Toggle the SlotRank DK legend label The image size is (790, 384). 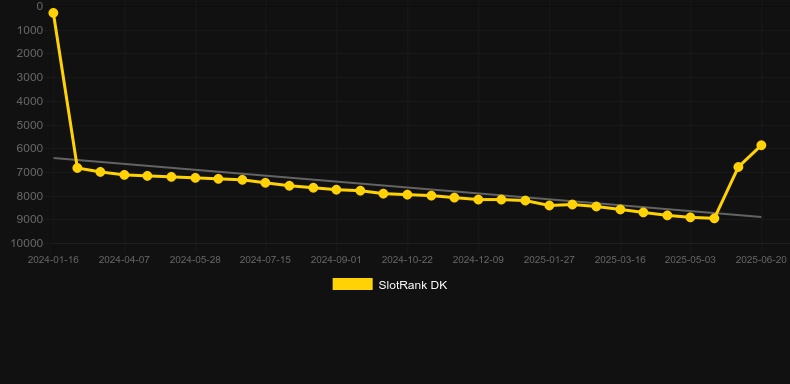pyautogui.click(x=413, y=285)
